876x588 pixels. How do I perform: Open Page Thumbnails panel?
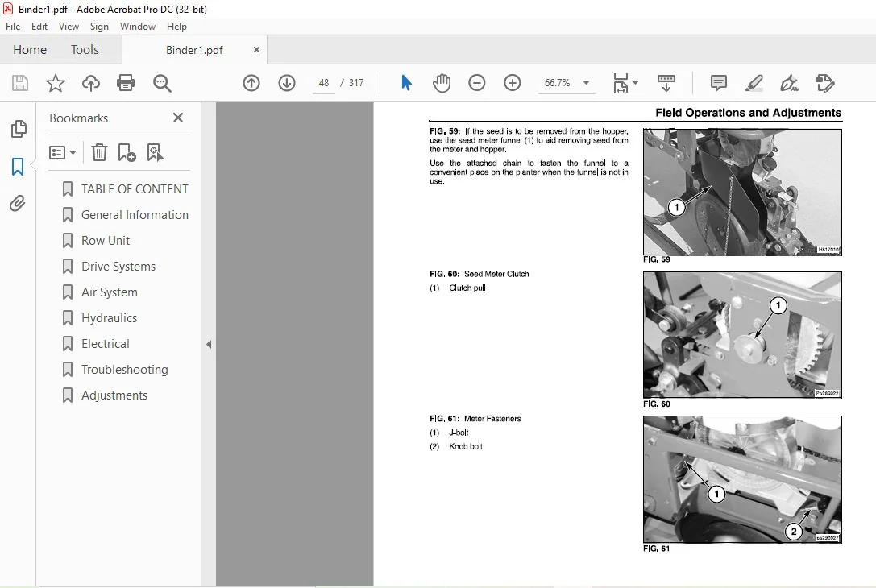pos(19,129)
